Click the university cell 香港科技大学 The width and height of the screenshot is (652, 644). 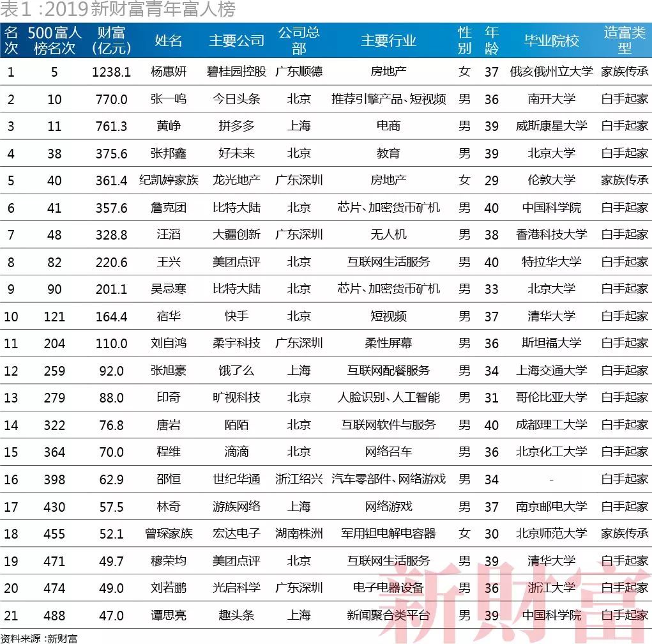coord(551,234)
